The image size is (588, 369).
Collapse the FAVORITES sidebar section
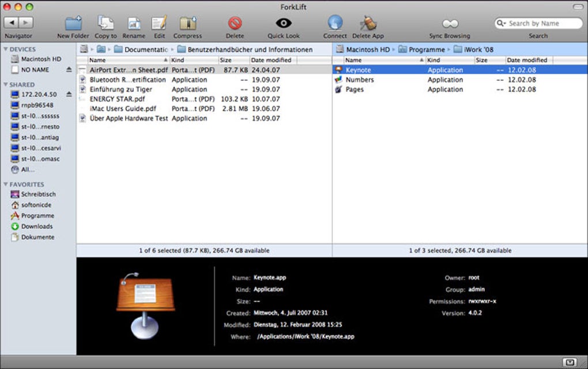[6, 184]
